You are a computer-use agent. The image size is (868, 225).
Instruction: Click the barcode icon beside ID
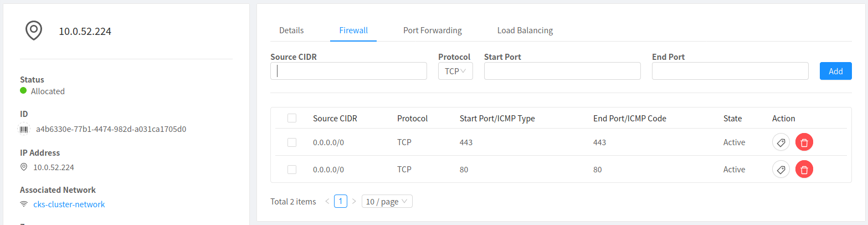[x=24, y=129]
